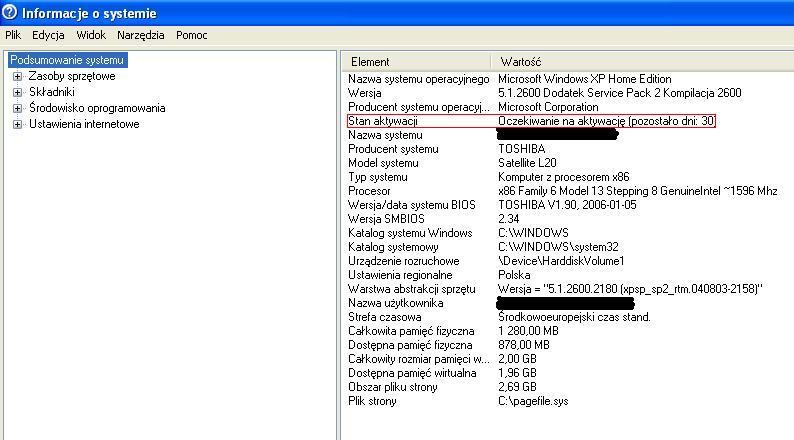Open the Narzędzia menu
Viewport: 794px width, 440px height.
[x=140, y=35]
